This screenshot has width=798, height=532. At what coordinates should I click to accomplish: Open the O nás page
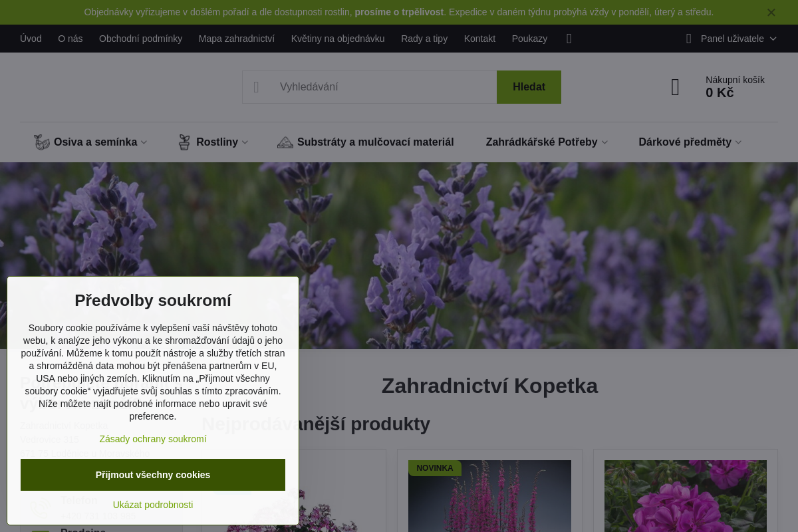(70, 39)
